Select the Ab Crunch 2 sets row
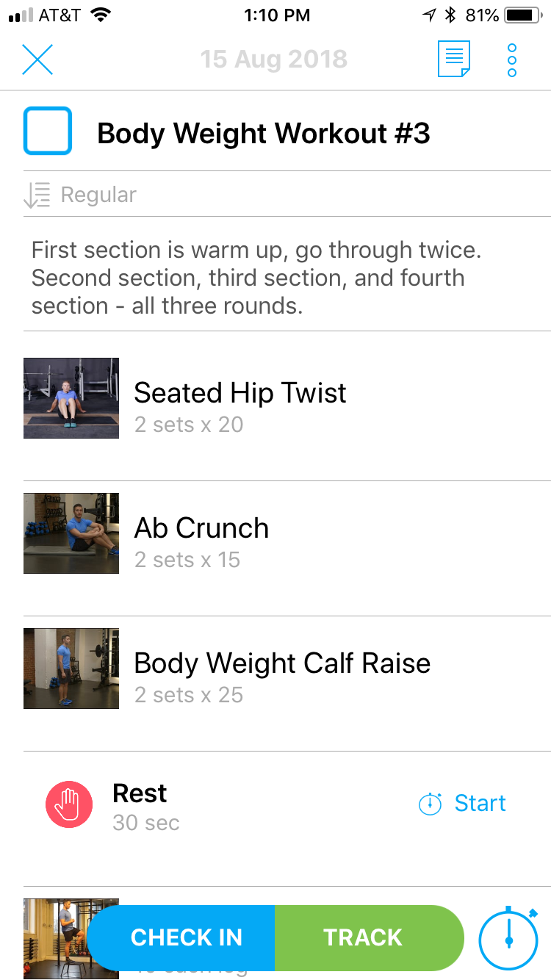The image size is (551, 980). pos(187,560)
